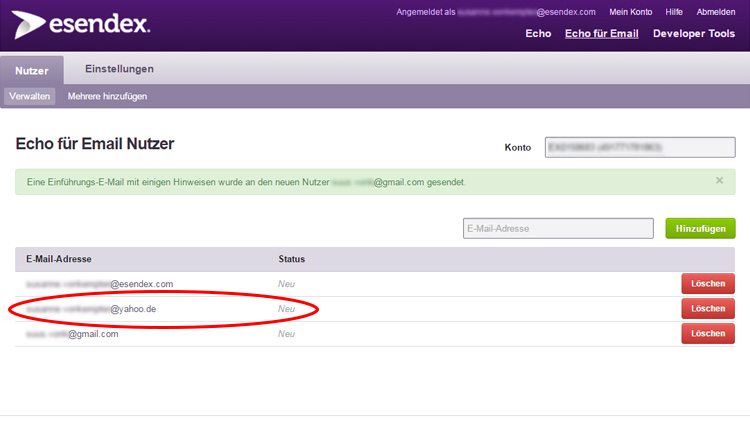Viewport: 750px width, 427px height.
Task: Delete the esendex.com user with Löschen
Action: point(707,284)
